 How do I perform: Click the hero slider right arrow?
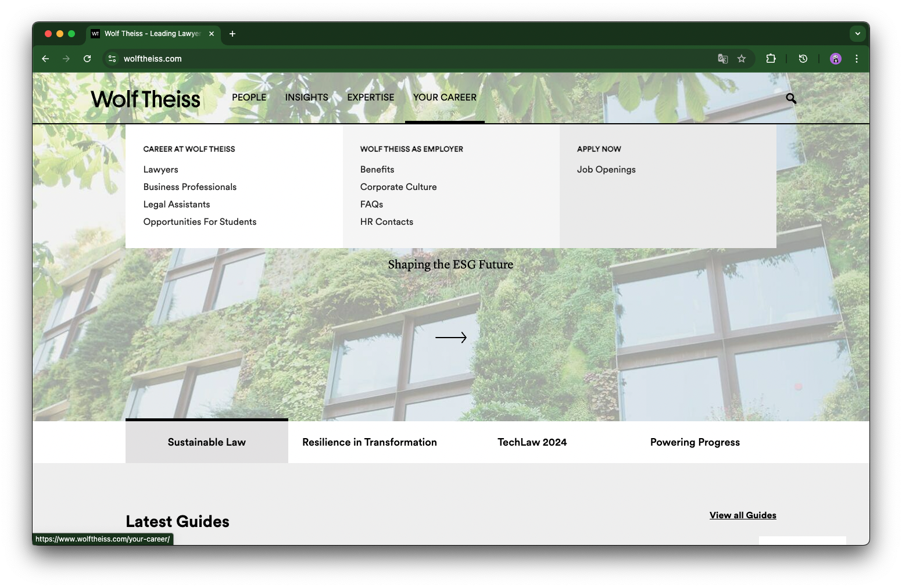[451, 338]
